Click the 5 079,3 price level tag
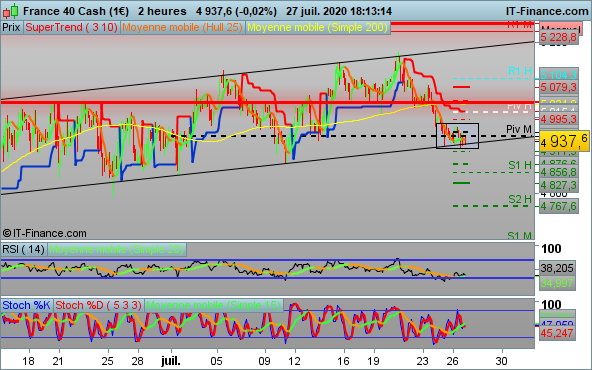The height and width of the screenshot is (370, 592). [559, 88]
